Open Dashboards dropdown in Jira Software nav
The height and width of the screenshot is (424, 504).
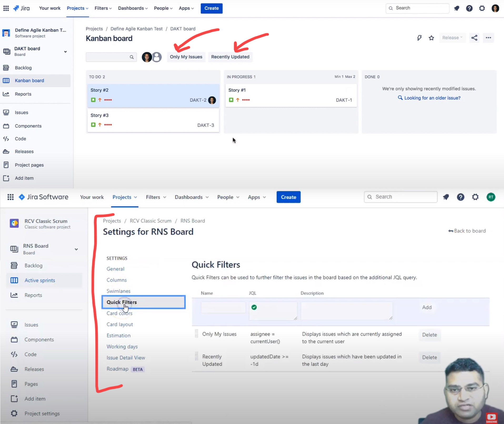192,197
